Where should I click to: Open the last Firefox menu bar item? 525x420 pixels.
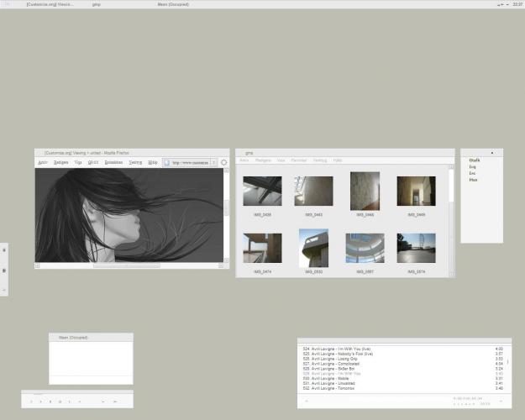[x=152, y=162]
